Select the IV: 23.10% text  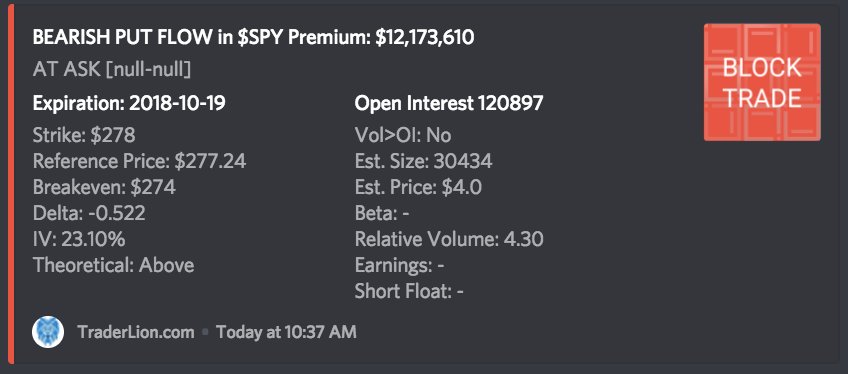click(79, 239)
